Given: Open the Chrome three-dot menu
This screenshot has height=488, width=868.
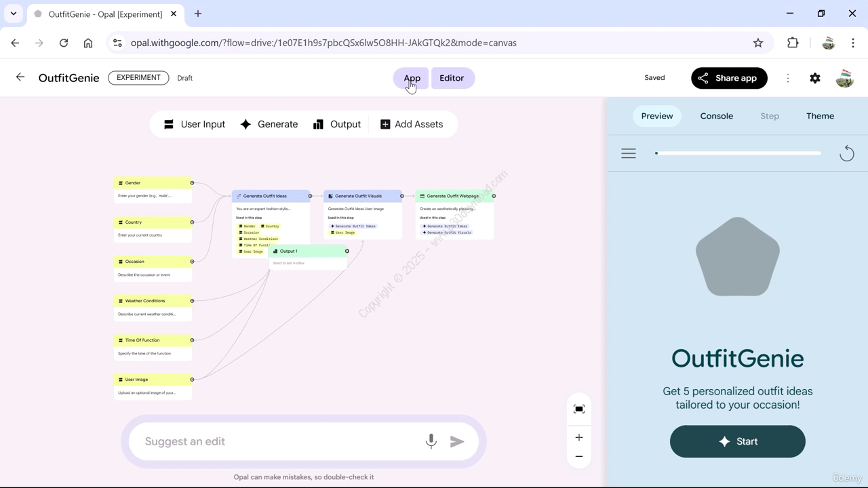Looking at the screenshot, I should click(853, 43).
